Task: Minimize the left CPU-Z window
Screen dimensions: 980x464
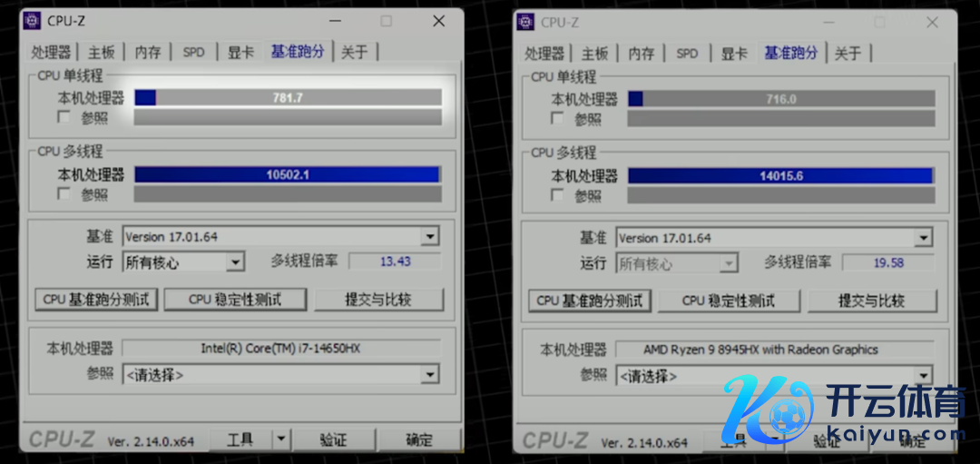Action: point(335,21)
